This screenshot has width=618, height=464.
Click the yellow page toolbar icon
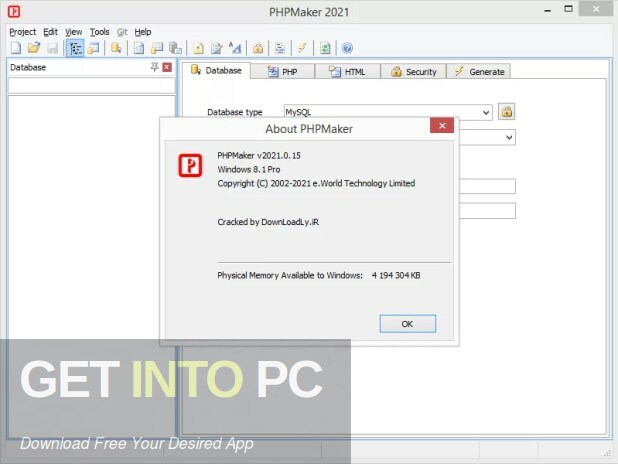pyautogui.click(x=198, y=48)
